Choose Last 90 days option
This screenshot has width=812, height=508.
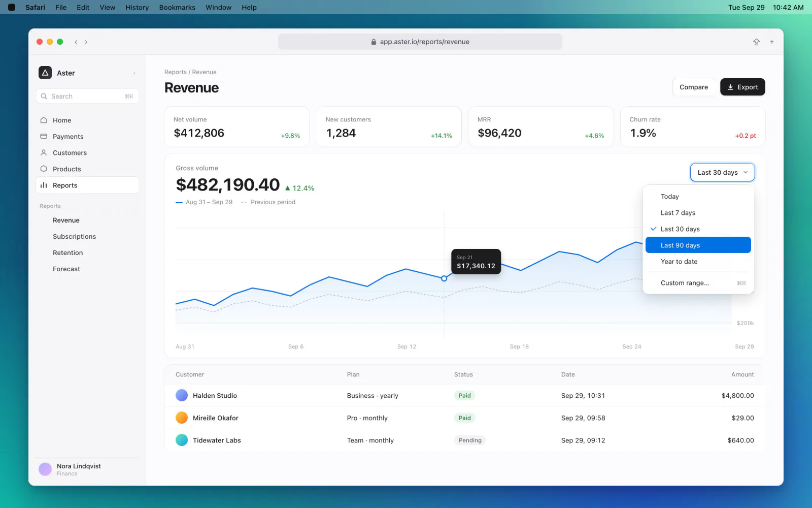pos(698,245)
